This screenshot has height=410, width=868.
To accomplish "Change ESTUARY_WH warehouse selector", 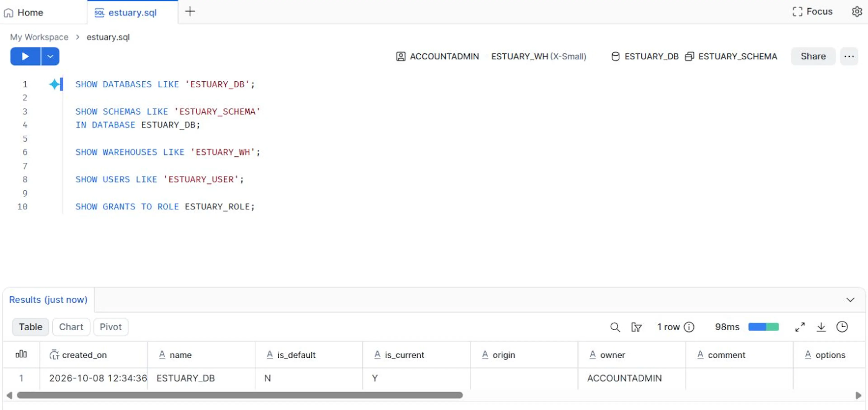I will (x=538, y=56).
